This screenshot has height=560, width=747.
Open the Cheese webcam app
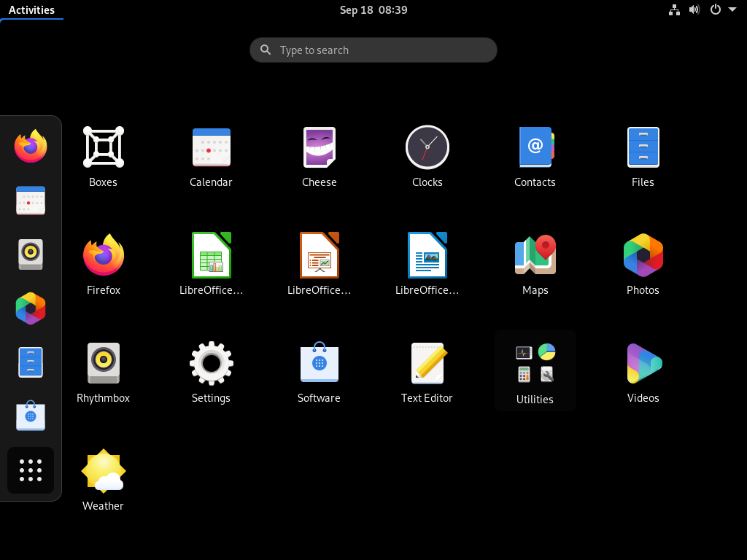coord(320,156)
